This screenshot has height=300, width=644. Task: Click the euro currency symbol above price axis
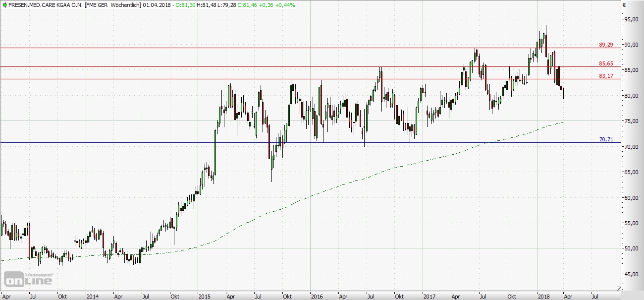coord(625,4)
